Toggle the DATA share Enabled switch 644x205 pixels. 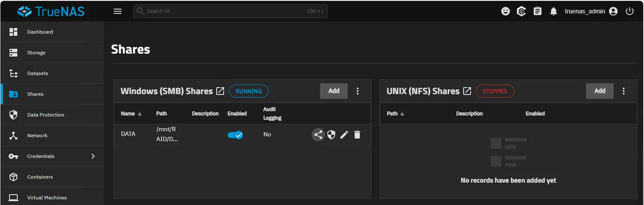[x=235, y=135]
